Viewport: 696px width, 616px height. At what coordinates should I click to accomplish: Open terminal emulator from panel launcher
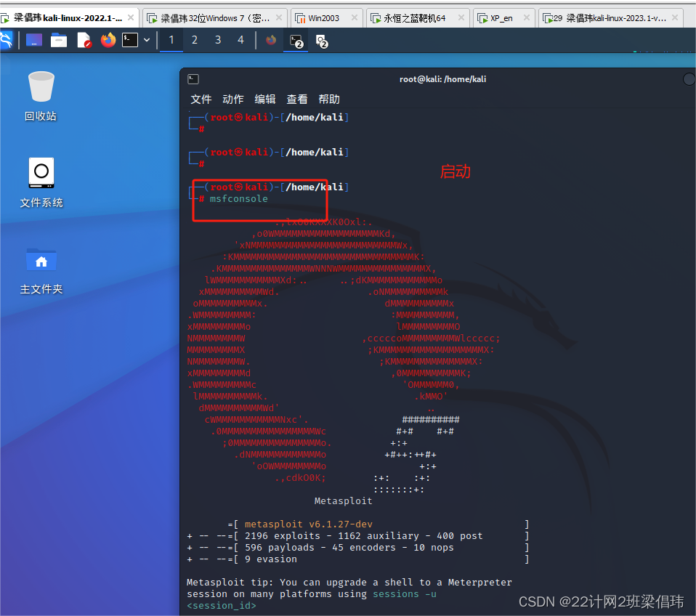(130, 41)
